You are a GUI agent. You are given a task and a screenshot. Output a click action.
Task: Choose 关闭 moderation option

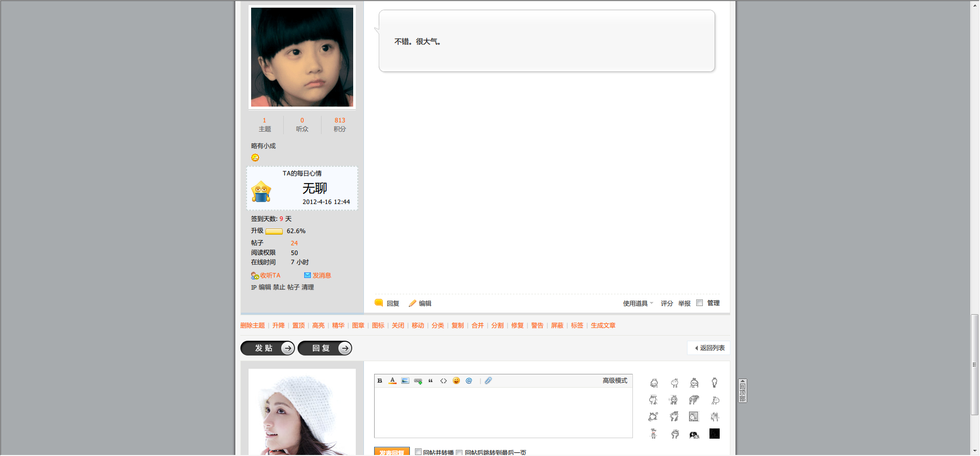398,325
